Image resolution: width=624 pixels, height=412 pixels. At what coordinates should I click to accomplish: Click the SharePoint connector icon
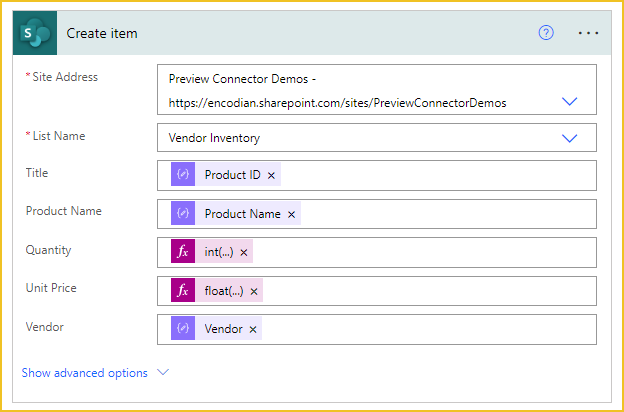click(35, 33)
